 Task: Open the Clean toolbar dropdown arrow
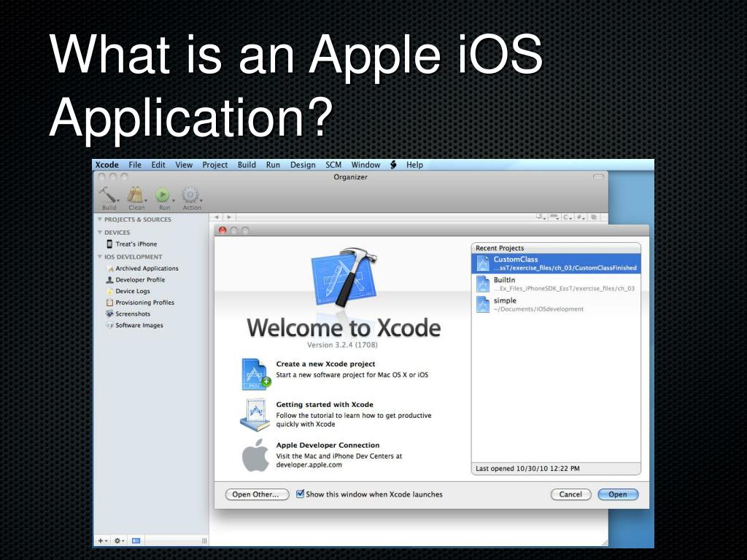point(146,200)
